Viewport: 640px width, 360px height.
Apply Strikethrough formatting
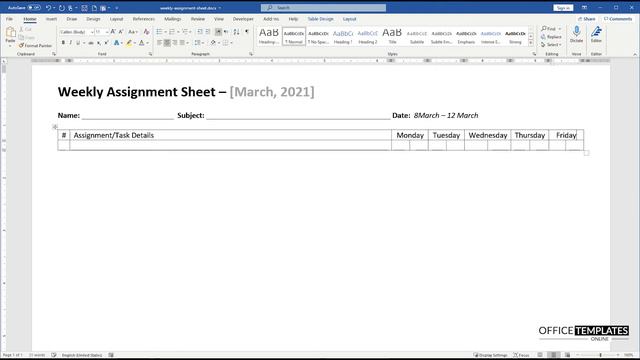(x=91, y=43)
